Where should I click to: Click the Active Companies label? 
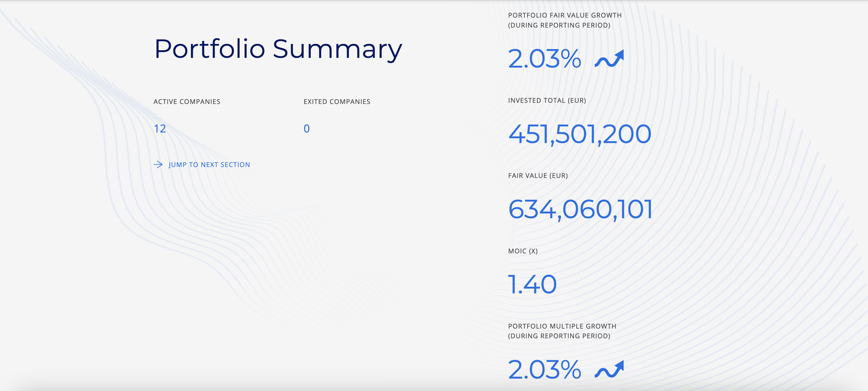[x=187, y=102]
